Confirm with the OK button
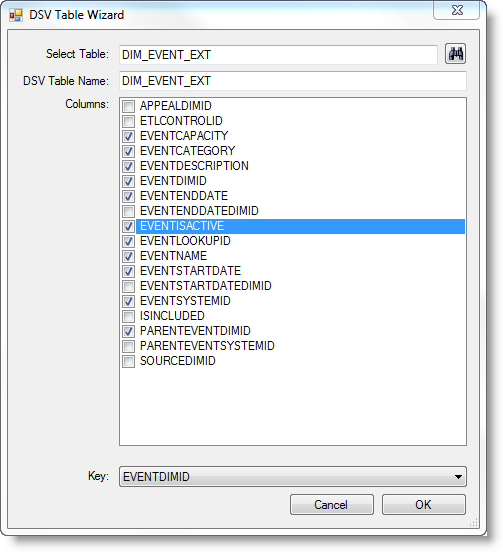The width and height of the screenshot is (503, 552). click(423, 504)
